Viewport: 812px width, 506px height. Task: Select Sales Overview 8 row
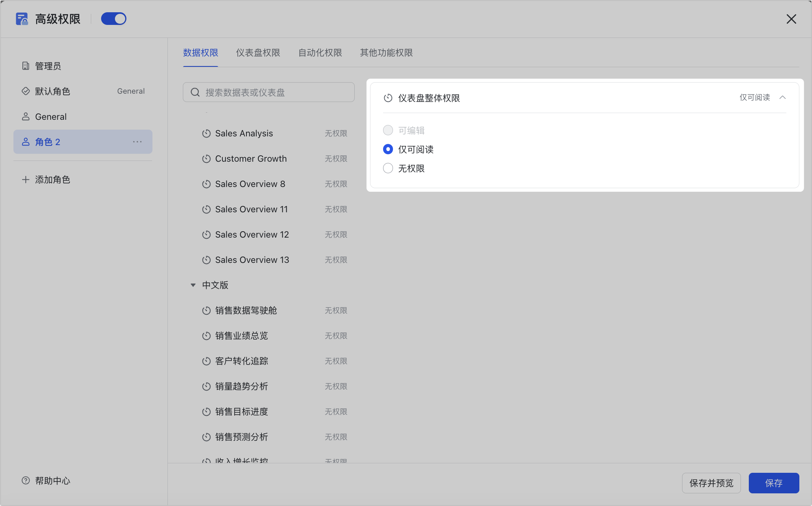(269, 184)
